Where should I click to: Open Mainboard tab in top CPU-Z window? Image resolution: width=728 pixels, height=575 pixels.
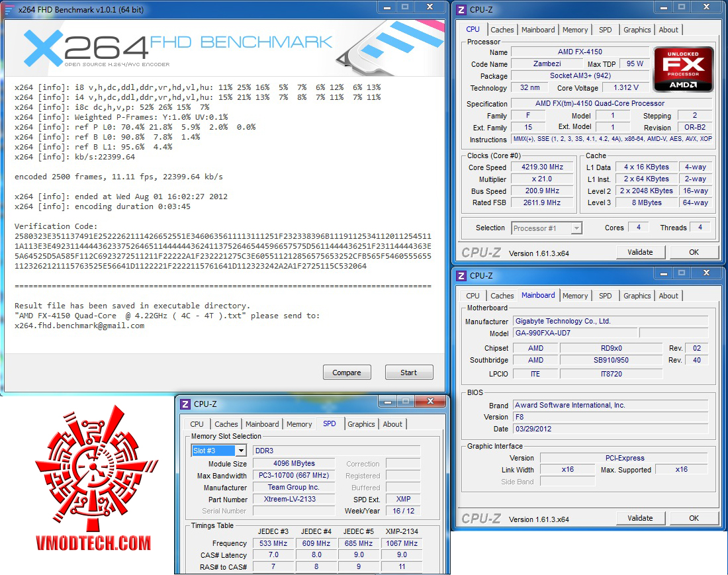538,30
